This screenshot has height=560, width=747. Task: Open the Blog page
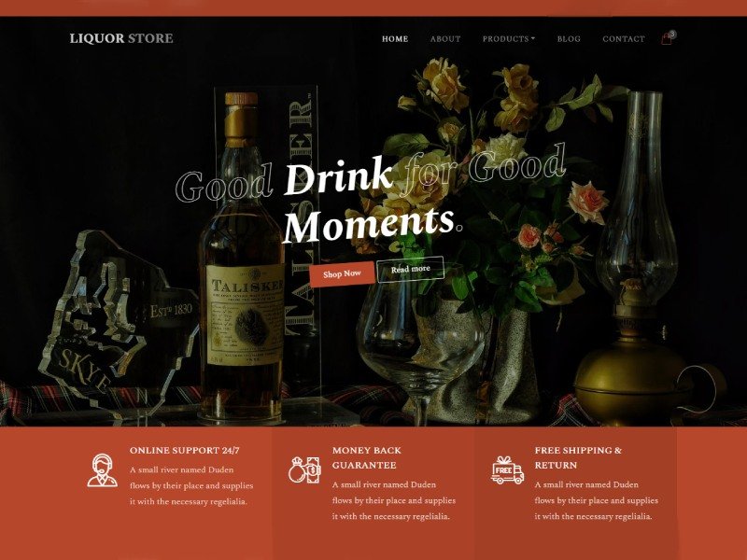pyautogui.click(x=569, y=39)
